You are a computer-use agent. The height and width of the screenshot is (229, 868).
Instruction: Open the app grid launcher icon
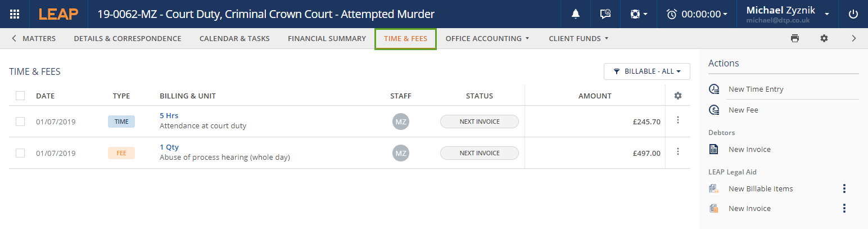(x=15, y=14)
